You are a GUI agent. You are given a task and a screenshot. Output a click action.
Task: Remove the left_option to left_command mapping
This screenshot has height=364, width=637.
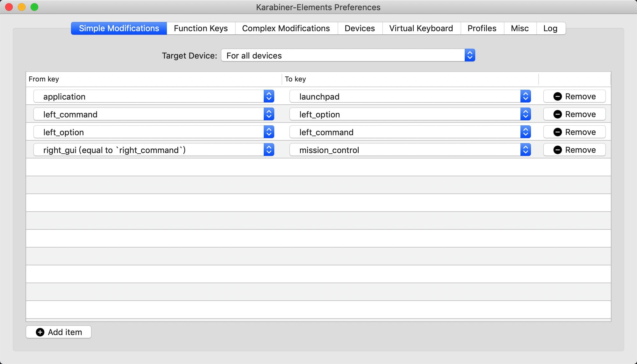[574, 132]
